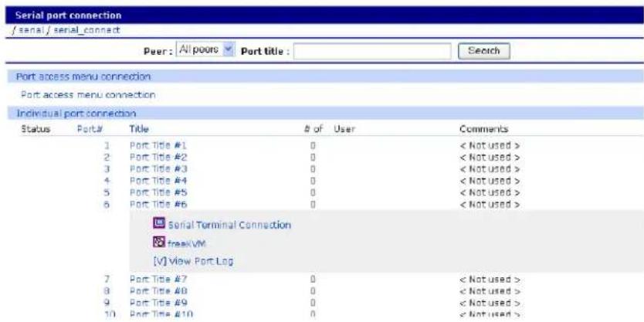This screenshot has height=322, width=644.
Task: Click the Title column header
Action: (x=139, y=129)
